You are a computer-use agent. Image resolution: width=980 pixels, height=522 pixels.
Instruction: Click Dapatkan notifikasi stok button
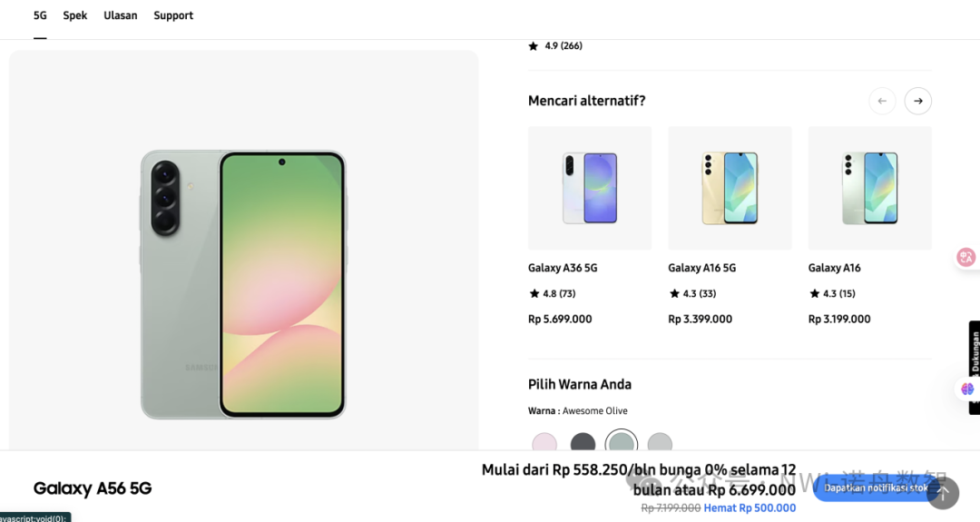875,488
